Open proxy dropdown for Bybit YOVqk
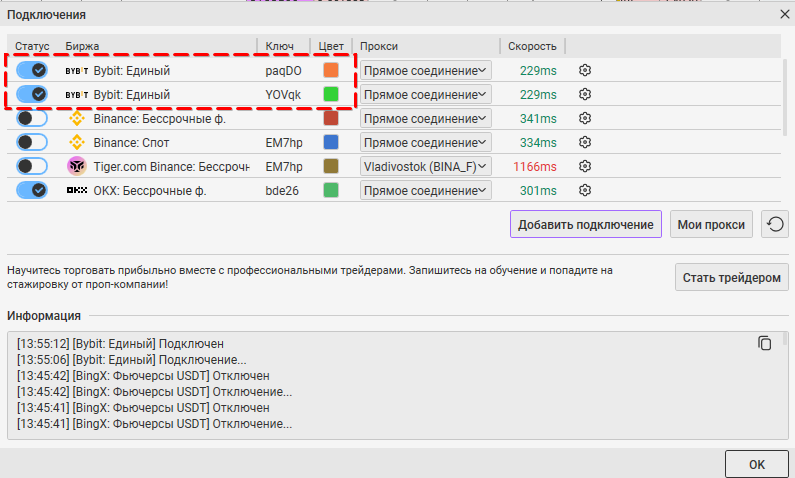795x478 pixels. click(x=425, y=94)
